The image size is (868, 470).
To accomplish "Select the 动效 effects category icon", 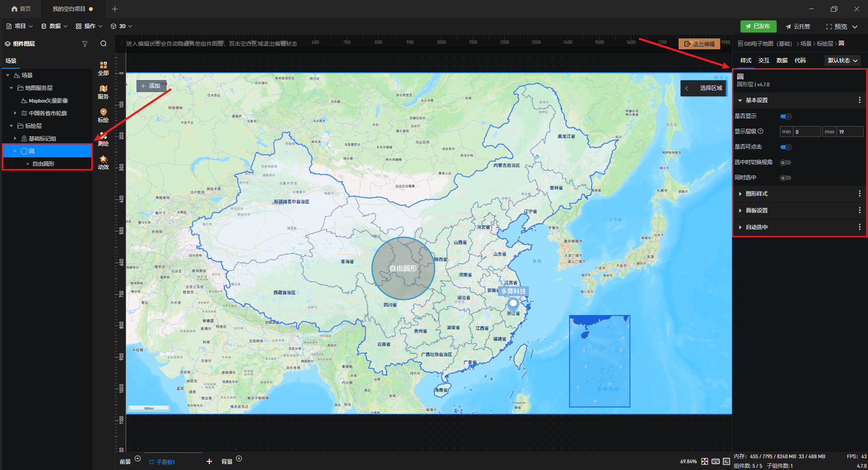I will 104,162.
